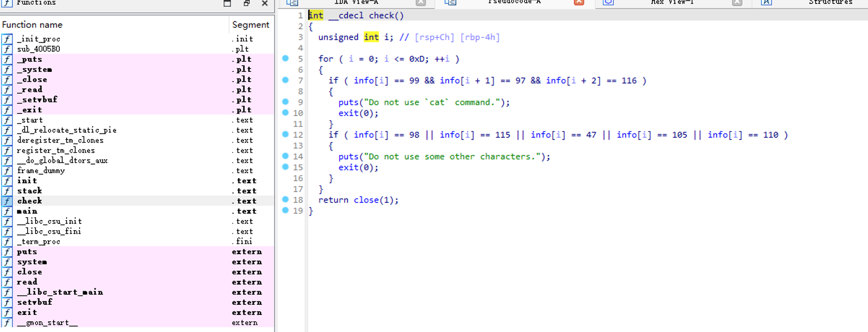The height and width of the screenshot is (332, 868).
Task: Toggle breakpoint dot on line 18
Action: coord(285,199)
